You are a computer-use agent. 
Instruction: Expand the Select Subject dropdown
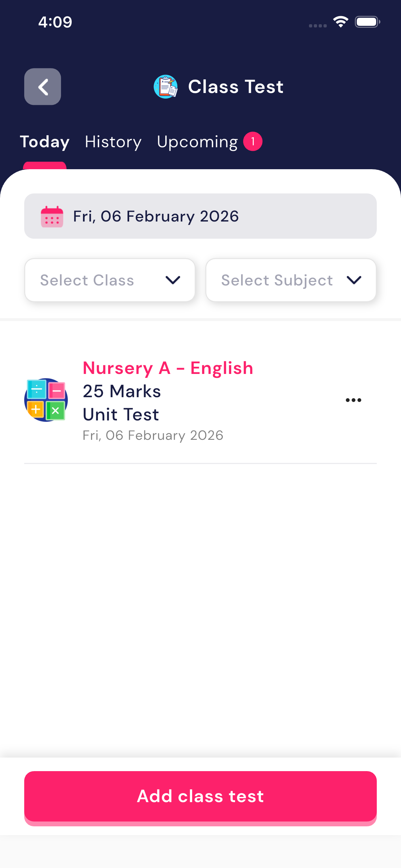tap(291, 280)
